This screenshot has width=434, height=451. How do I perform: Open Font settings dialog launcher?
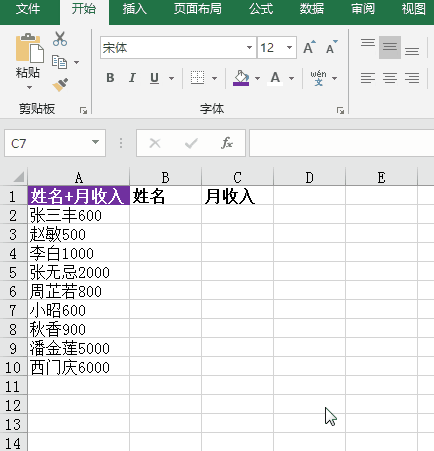(x=340, y=110)
